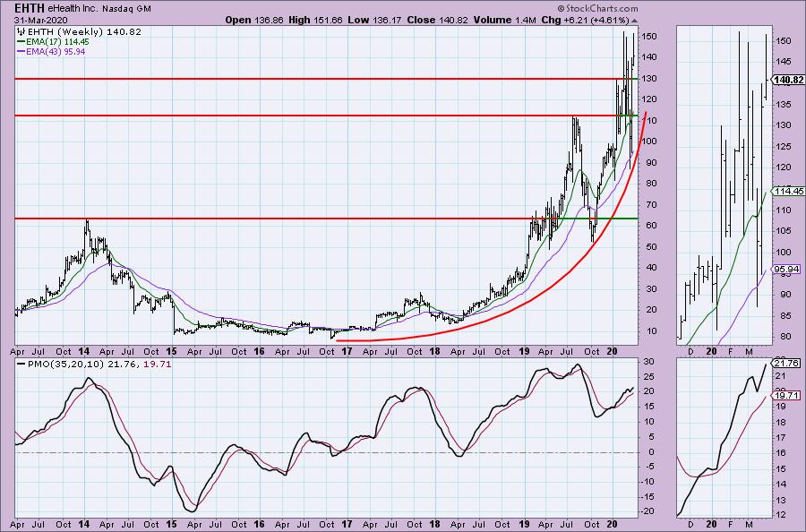The width and height of the screenshot is (806, 532).
Task: Click the F month label under zoomed price panel
Action: [x=731, y=352]
